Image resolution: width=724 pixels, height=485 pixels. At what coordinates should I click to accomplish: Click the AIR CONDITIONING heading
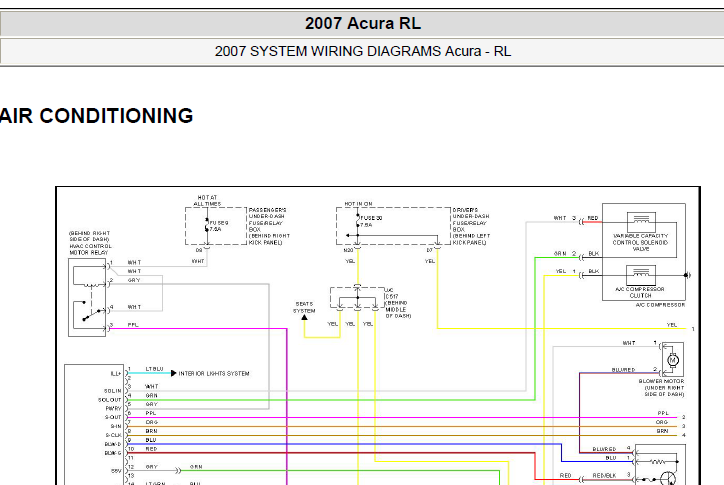(96, 115)
